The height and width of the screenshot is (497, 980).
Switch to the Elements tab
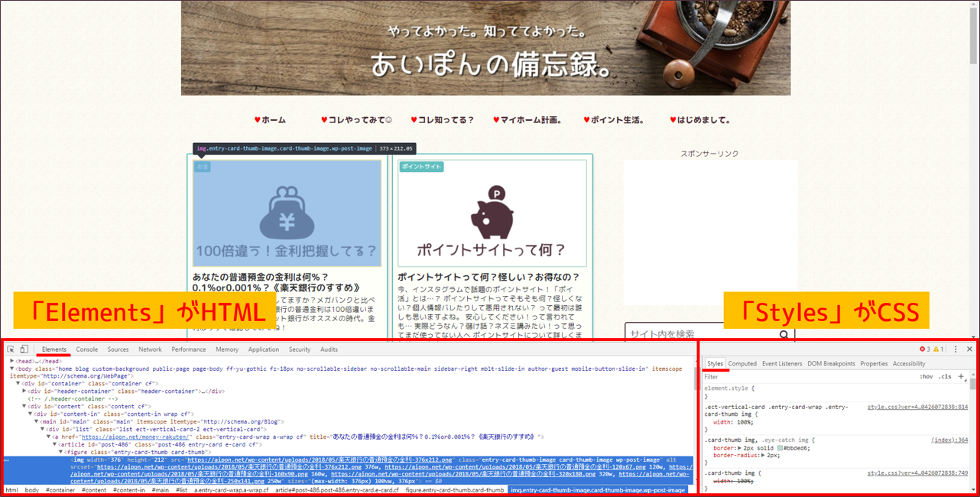54,349
